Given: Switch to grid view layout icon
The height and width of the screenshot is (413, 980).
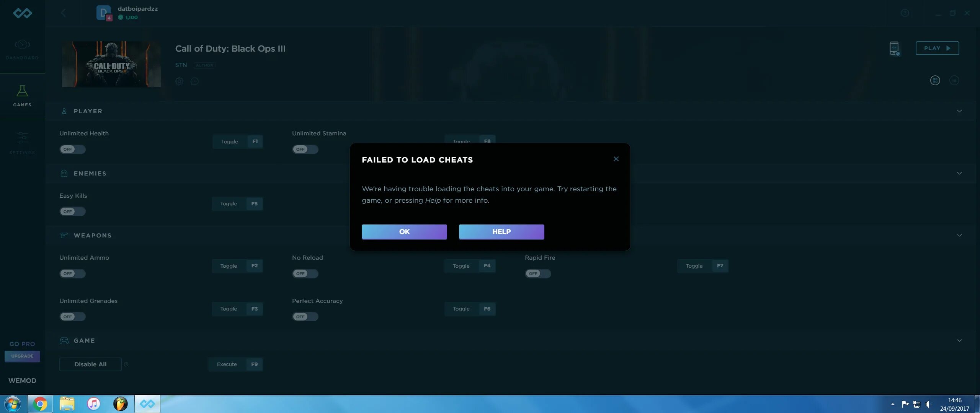Looking at the screenshot, I should [x=935, y=80].
